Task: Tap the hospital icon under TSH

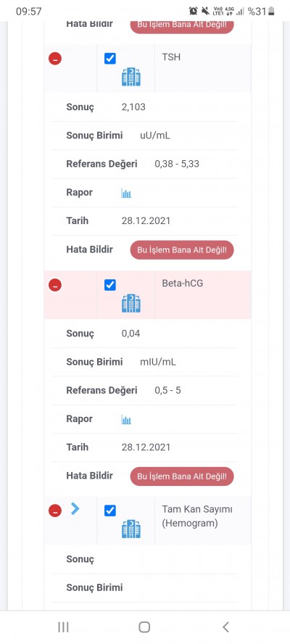Action: [131, 77]
